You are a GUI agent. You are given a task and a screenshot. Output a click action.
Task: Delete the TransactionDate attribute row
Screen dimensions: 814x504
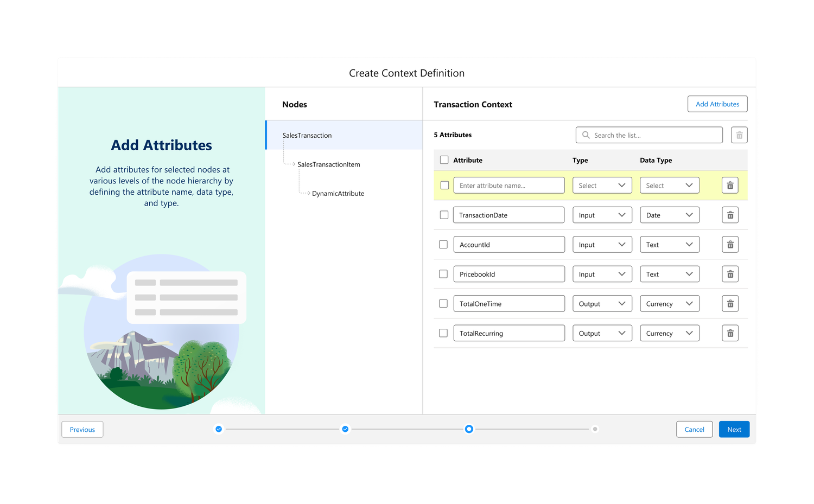[x=730, y=215]
